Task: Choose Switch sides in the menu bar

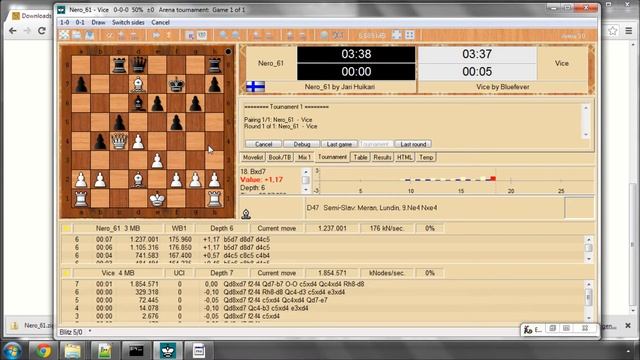Action: [x=128, y=22]
